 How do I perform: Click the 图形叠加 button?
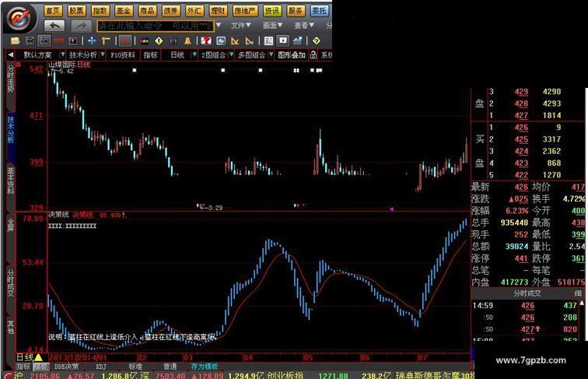[292, 55]
